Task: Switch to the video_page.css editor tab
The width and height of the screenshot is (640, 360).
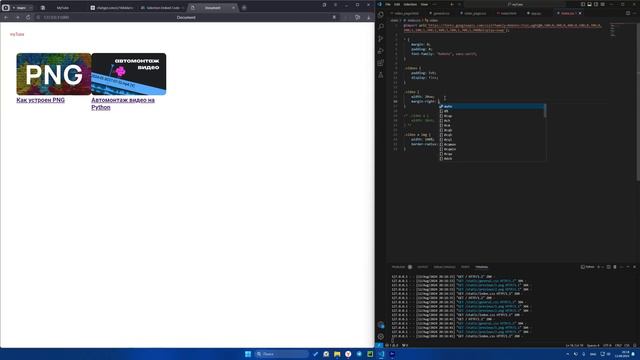Action: (473, 13)
